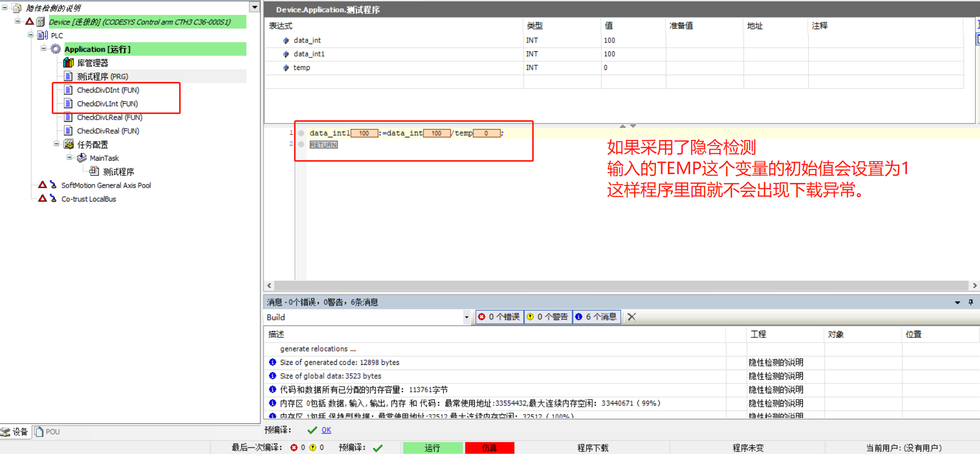
Task: Click the Co-trust LocalBus icon
Action: 53,198
